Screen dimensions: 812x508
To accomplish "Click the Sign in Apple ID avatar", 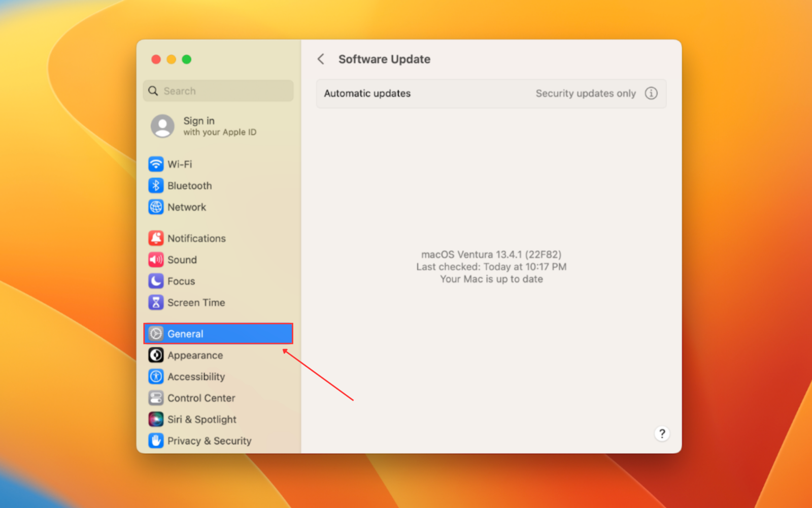I will coord(162,126).
